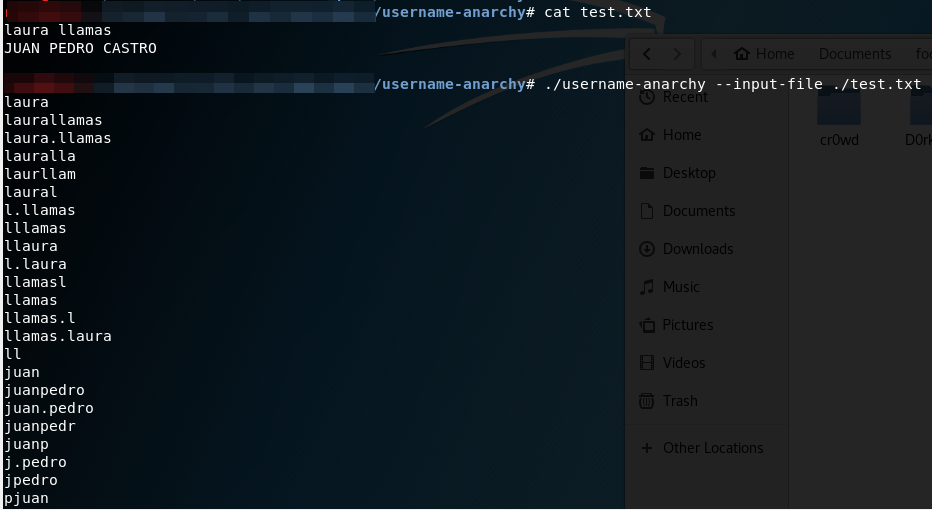Select the Home breadcrumb in the path bar
Screen dimensions: 932x510
point(764,54)
